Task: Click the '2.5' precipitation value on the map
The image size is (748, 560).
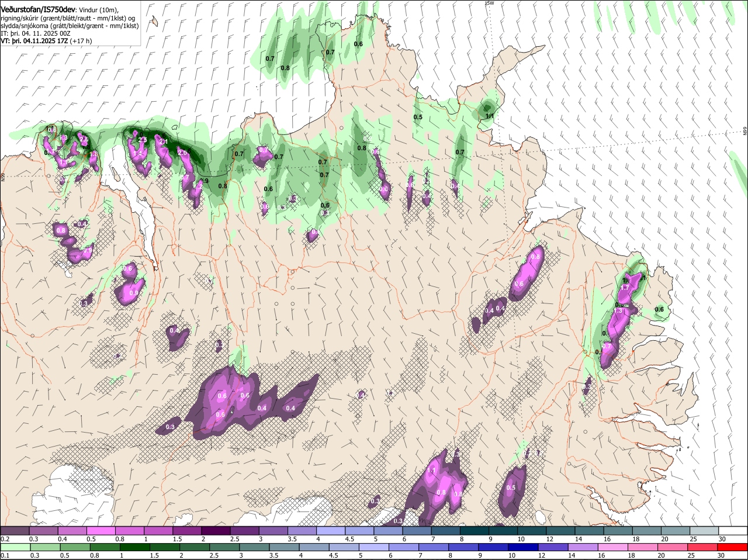Action: coord(143,140)
